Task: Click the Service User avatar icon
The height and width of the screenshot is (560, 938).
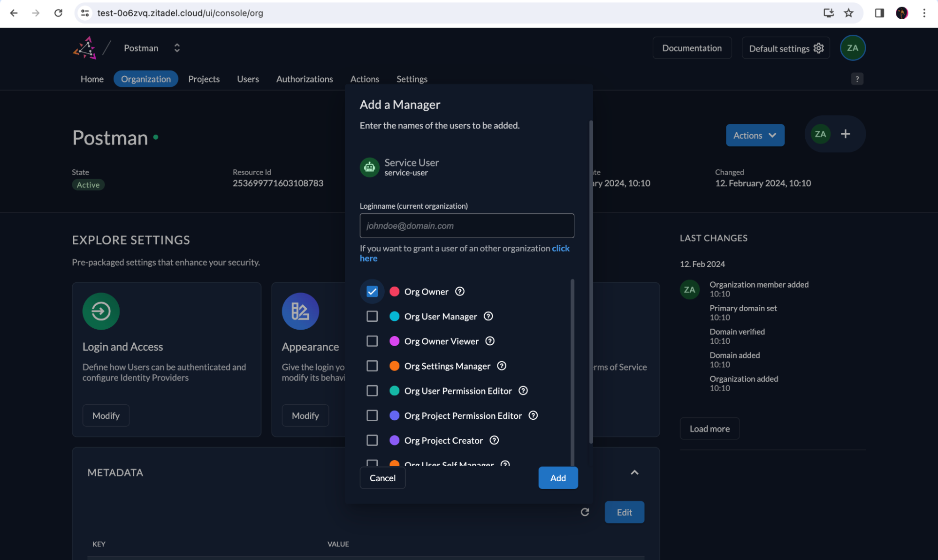Action: 370,166
